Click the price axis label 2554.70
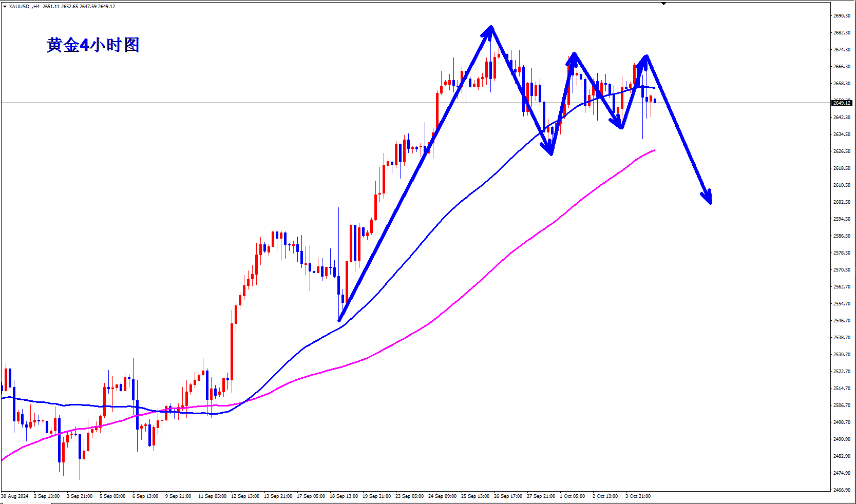This screenshot has width=856, height=504. pos(842,304)
